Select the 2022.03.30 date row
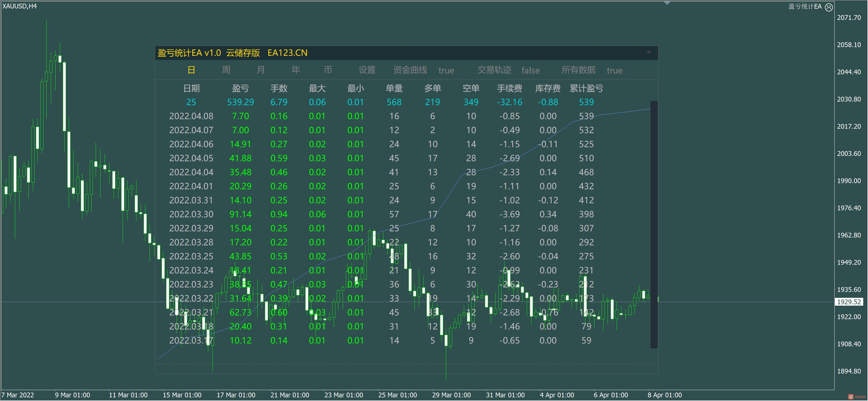The height and width of the screenshot is (401, 868). [191, 215]
